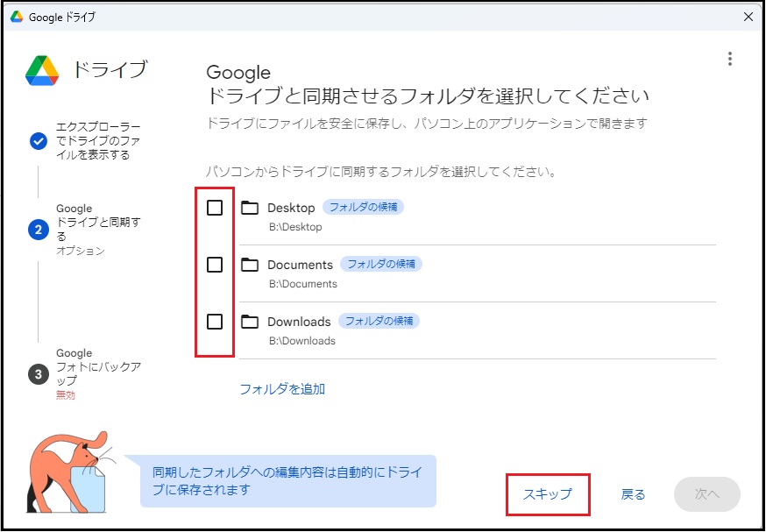Close the Google ドライブ window

point(748,17)
